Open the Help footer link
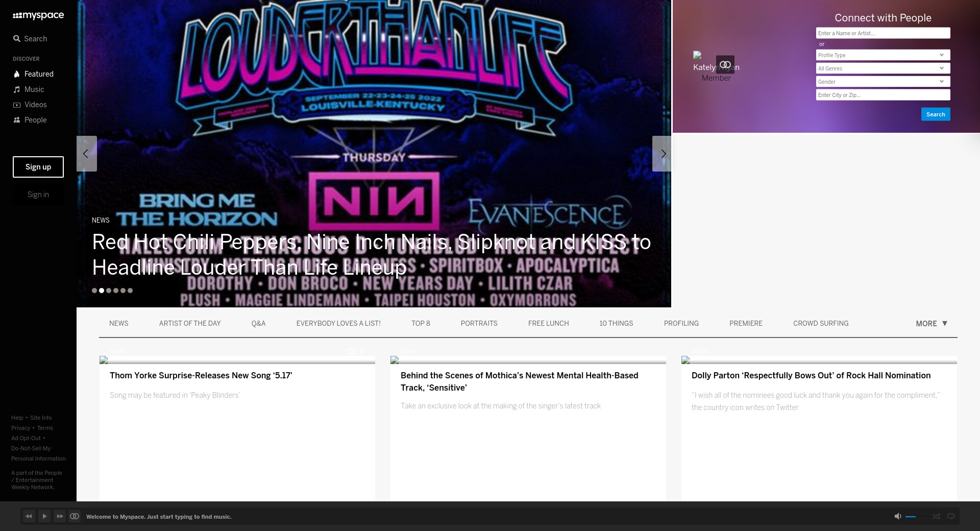Viewport: 980px width, 531px height. tap(17, 418)
